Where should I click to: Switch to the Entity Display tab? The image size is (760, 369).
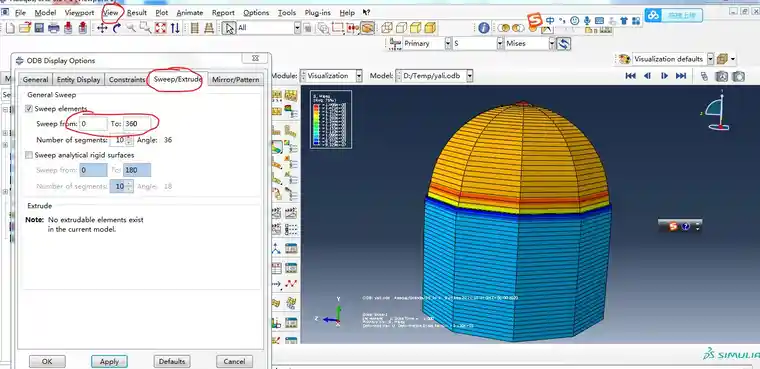click(x=78, y=80)
